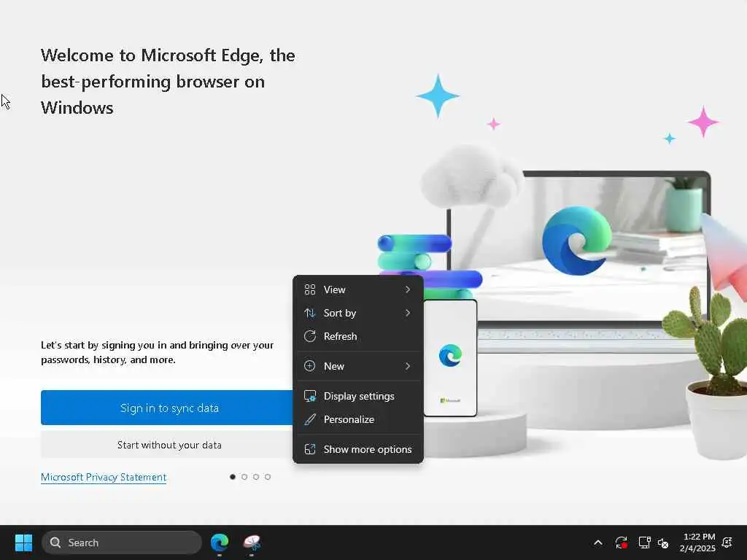Click the Personalize paintbrush icon
This screenshot has height=560, width=747.
pos(309,419)
